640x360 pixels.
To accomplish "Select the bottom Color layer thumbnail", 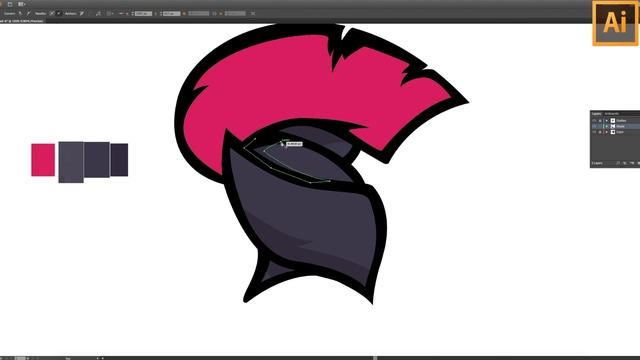I will (x=613, y=132).
